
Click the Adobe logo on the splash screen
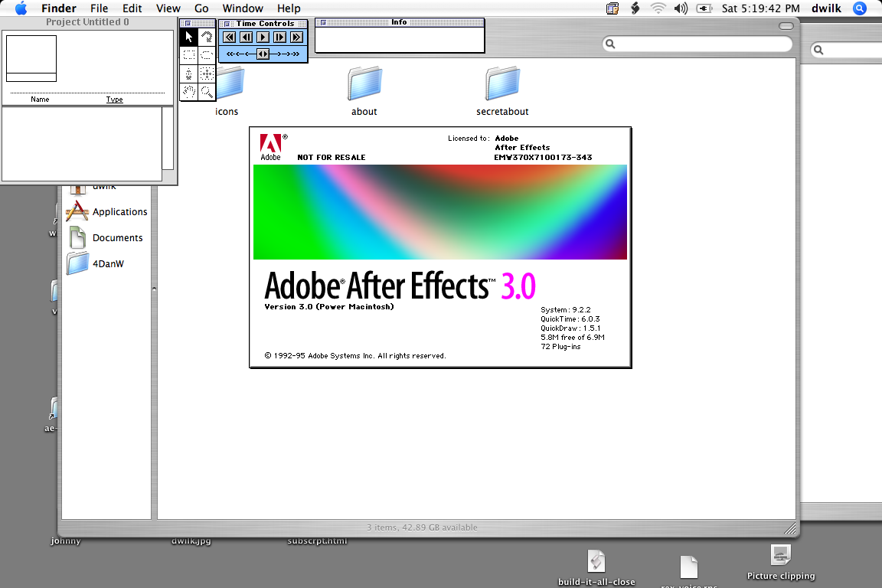tap(270, 148)
